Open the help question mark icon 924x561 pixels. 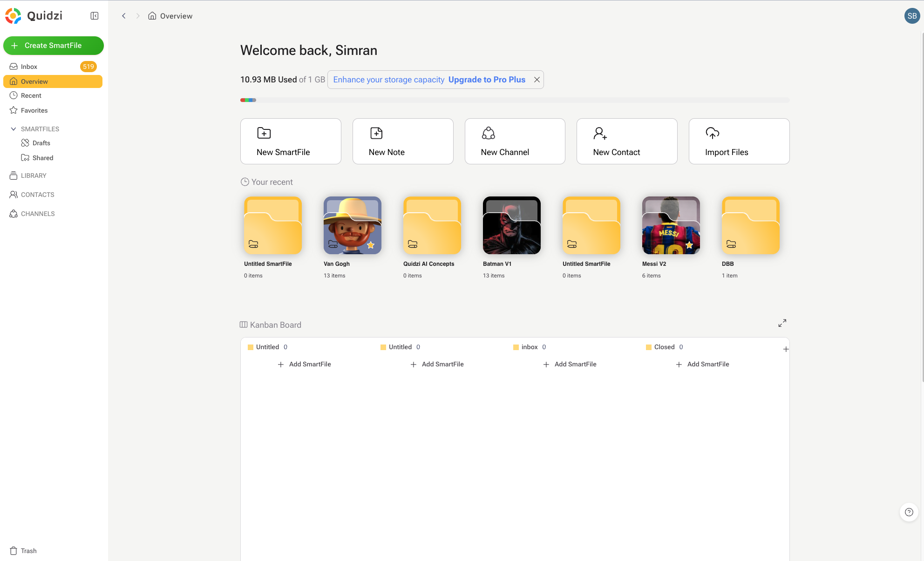coord(909,512)
